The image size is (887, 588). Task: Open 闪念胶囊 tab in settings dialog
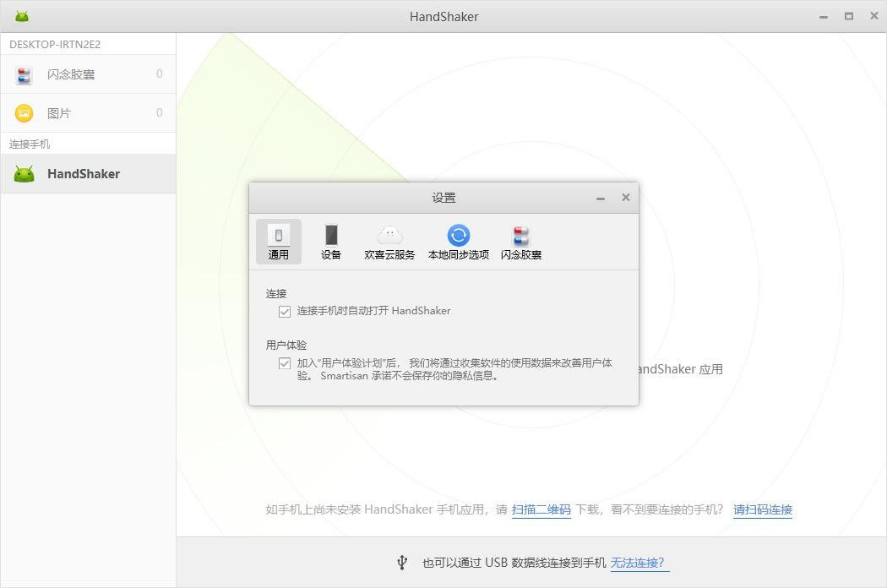pos(521,242)
